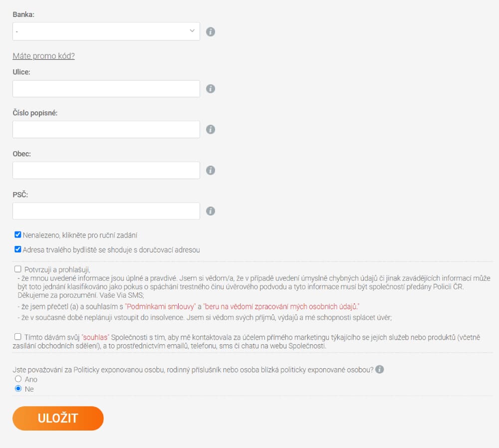This screenshot has height=448, width=499.
Task: Click info icon beside PSČ field
Action: (211, 211)
